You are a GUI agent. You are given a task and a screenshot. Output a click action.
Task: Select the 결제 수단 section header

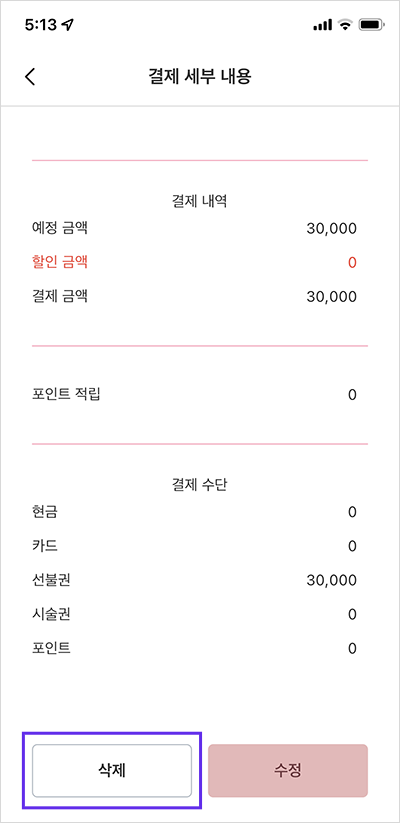pyautogui.click(x=199, y=485)
